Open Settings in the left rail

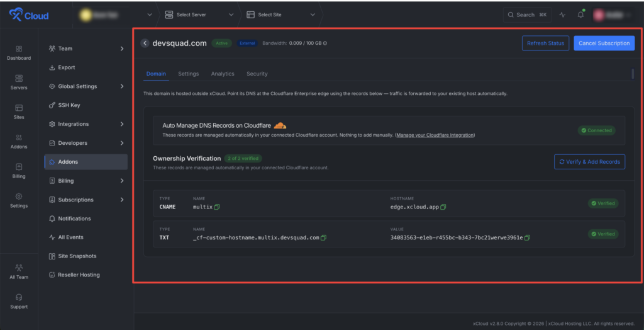click(19, 201)
